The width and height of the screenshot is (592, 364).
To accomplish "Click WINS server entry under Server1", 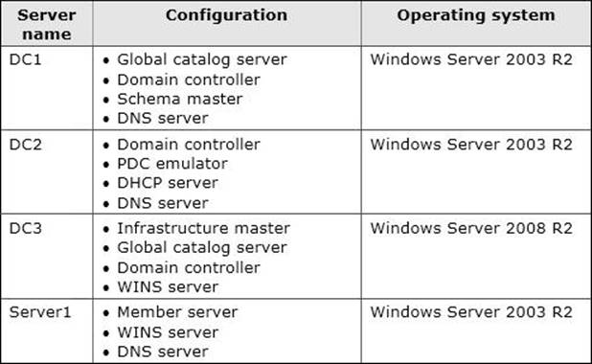I will (x=168, y=332).
